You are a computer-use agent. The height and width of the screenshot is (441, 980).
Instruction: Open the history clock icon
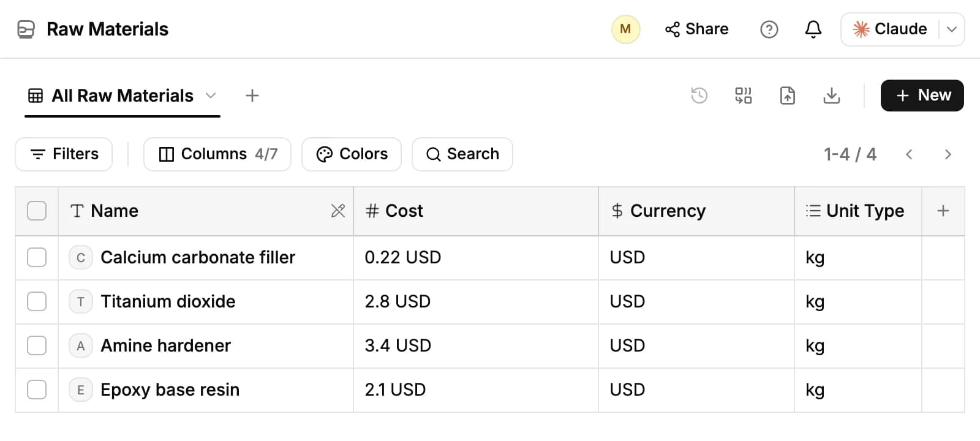coord(699,96)
